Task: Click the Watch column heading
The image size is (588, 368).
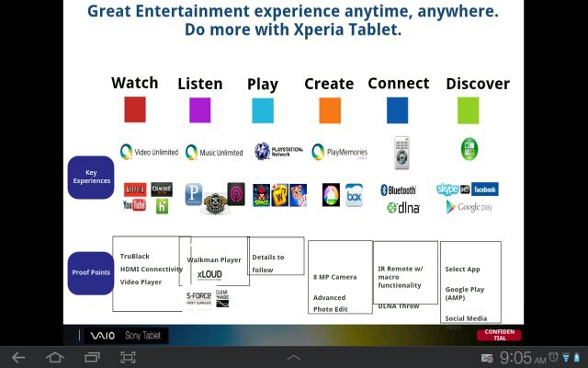Action: pyautogui.click(x=135, y=83)
